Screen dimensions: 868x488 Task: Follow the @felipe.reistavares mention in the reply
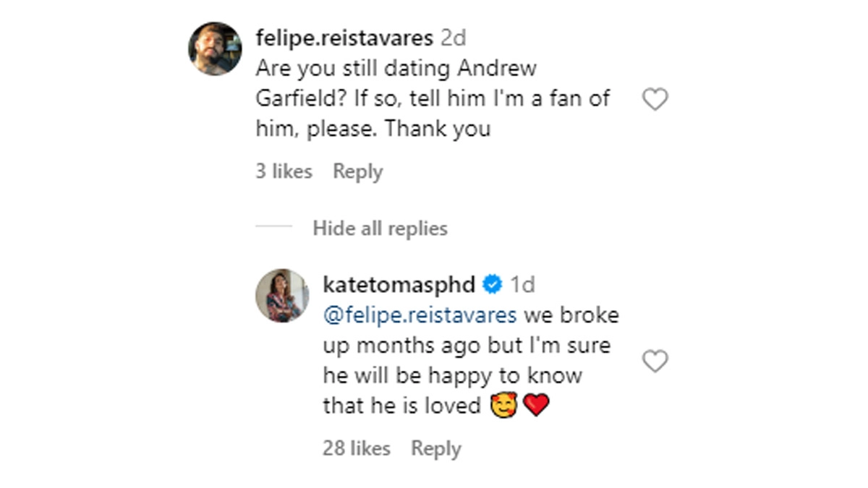point(420,315)
